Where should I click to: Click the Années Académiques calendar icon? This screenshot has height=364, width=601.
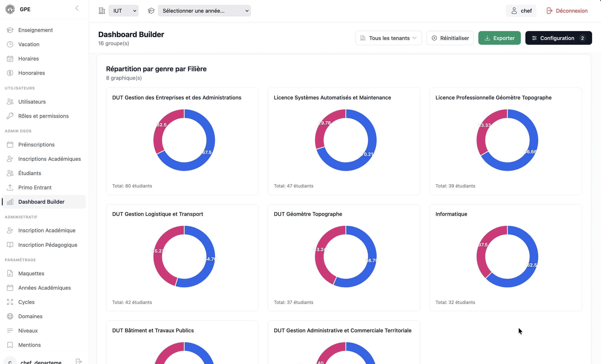pyautogui.click(x=10, y=288)
